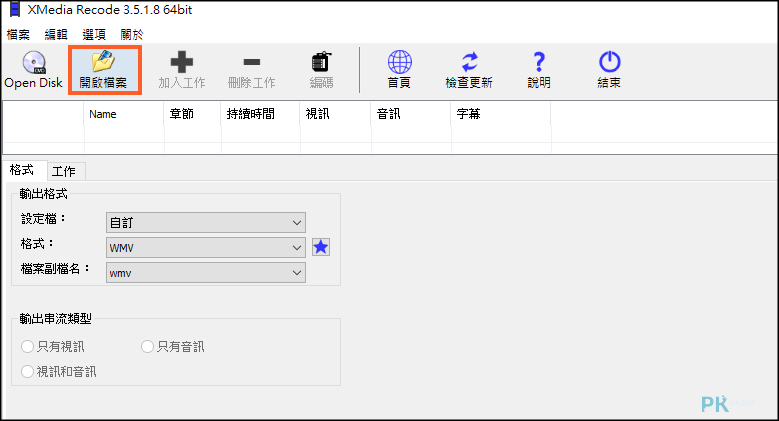
Task: Click the 持續時間 column header
Action: [260, 114]
